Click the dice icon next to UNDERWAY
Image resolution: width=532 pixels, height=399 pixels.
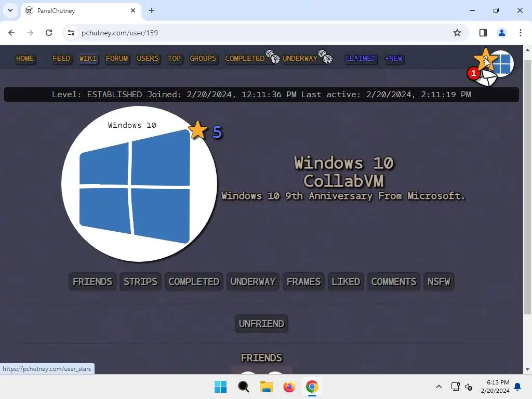tap(325, 57)
